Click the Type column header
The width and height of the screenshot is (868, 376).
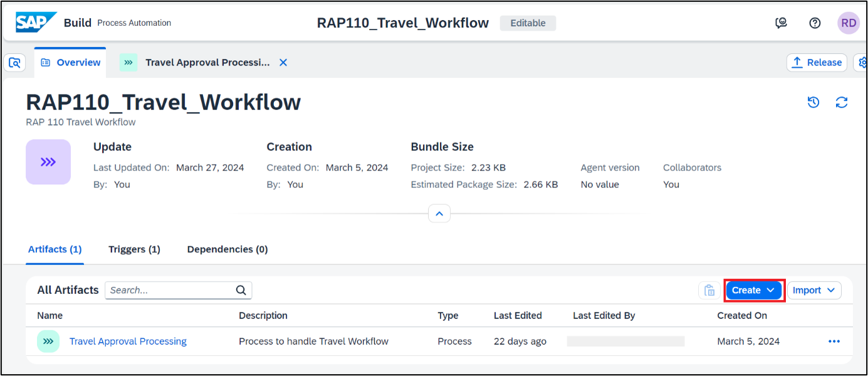(x=448, y=316)
